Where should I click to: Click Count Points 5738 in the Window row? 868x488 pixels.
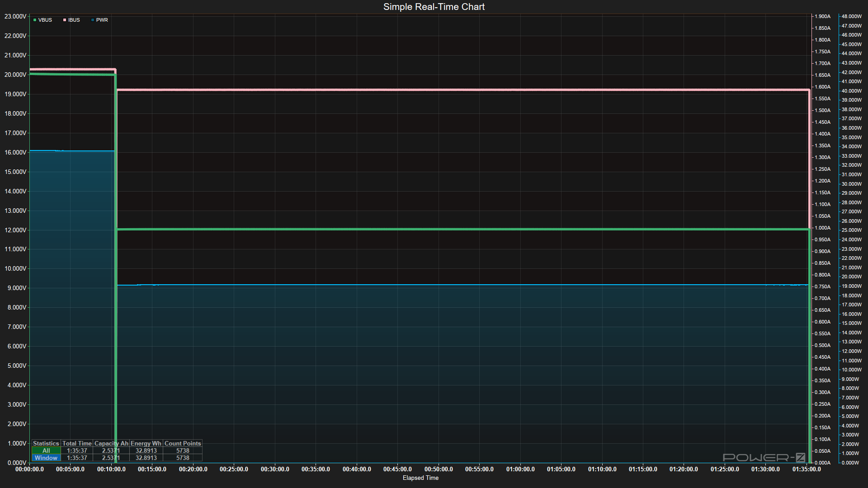pos(183,458)
